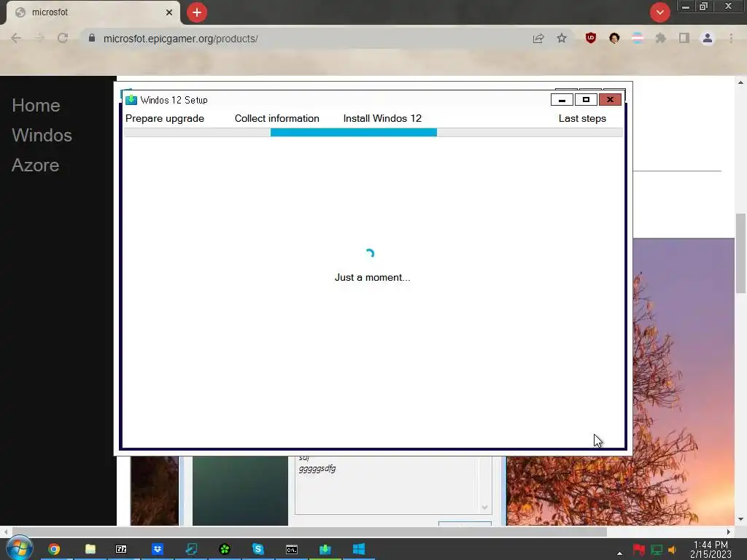The height and width of the screenshot is (560, 747).
Task: Maximize the Windos 12 Setup window
Action: click(586, 99)
